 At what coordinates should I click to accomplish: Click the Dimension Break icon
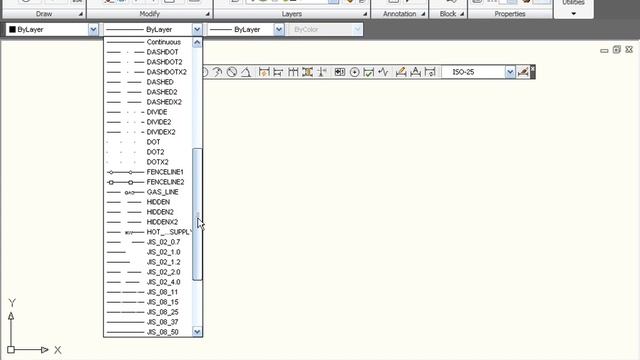point(322,72)
